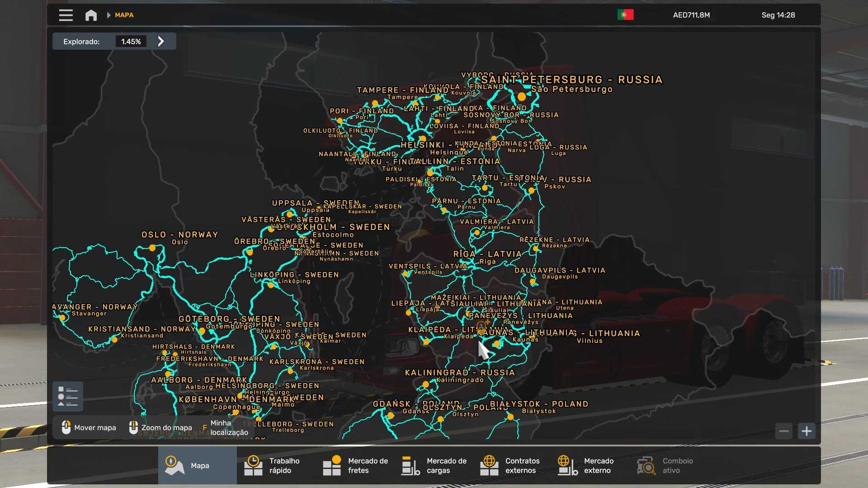Click the AED711,8M balance display
This screenshot has width=868, height=488.
click(x=691, y=15)
